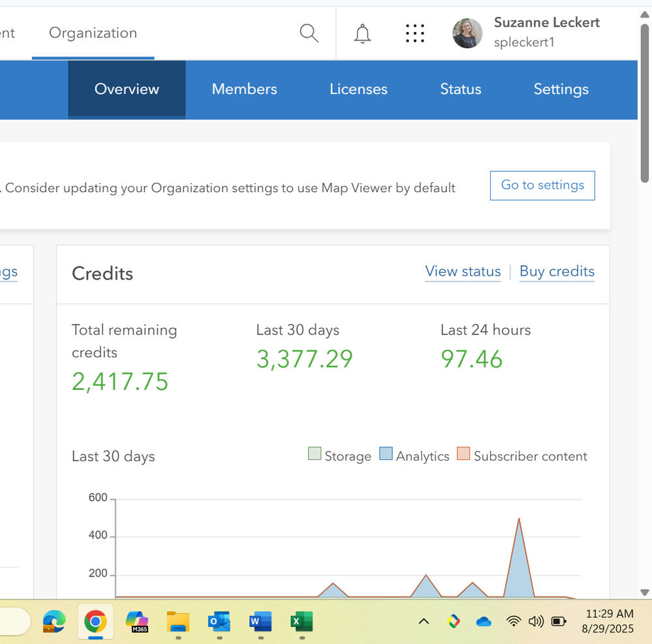Open OneDrive from the system tray
Viewport: 652px width, 644px height.
[x=483, y=621]
